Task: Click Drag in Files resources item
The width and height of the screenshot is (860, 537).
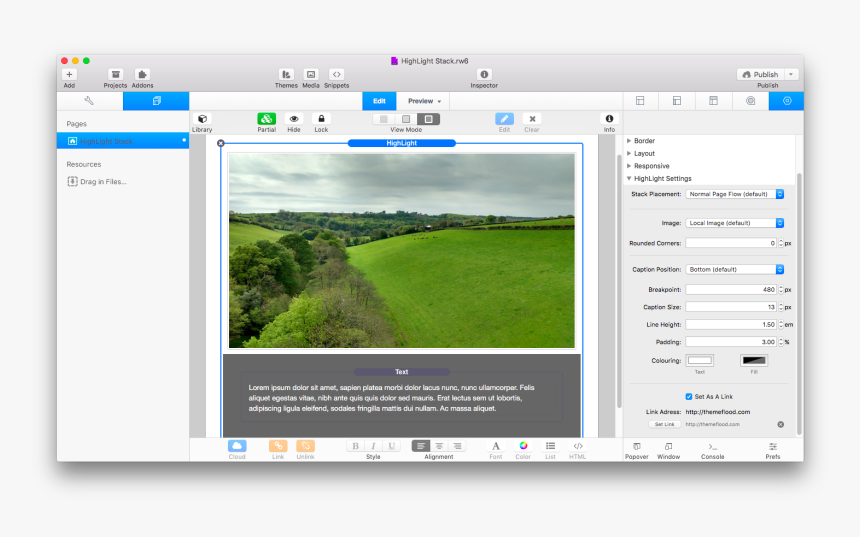Action: pos(97,182)
